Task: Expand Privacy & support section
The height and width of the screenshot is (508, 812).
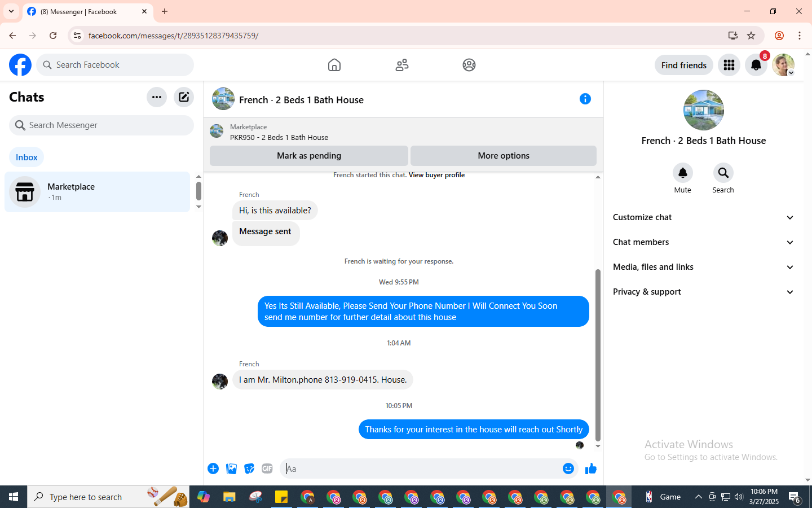Action: [x=704, y=292]
